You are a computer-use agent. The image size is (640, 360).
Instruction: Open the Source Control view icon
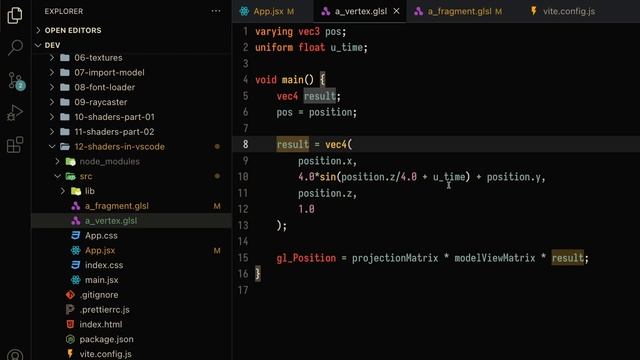pyautogui.click(x=16, y=80)
